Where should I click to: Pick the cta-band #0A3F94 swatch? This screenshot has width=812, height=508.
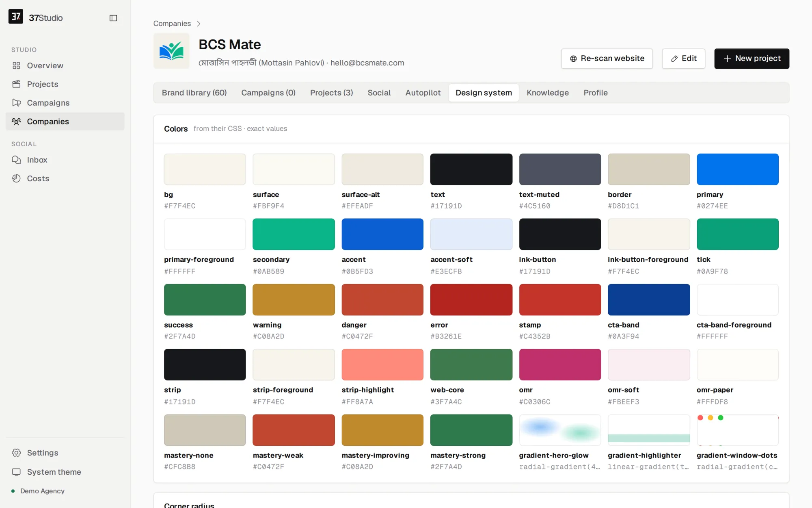(x=648, y=300)
